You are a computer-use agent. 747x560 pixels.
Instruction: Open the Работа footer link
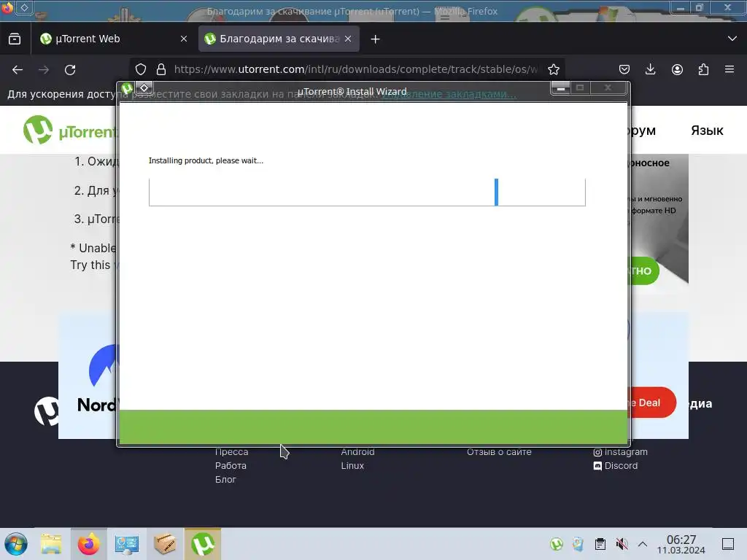pos(231,466)
